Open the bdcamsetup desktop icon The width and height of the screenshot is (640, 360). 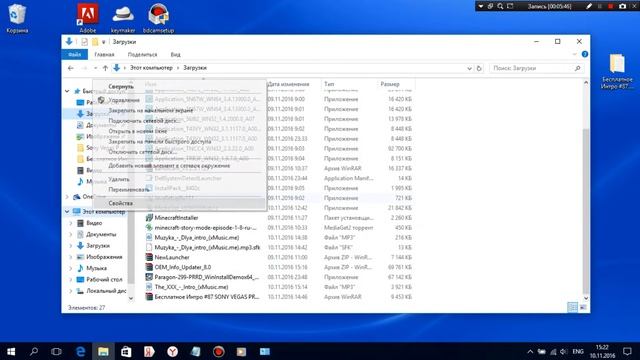tap(158, 18)
